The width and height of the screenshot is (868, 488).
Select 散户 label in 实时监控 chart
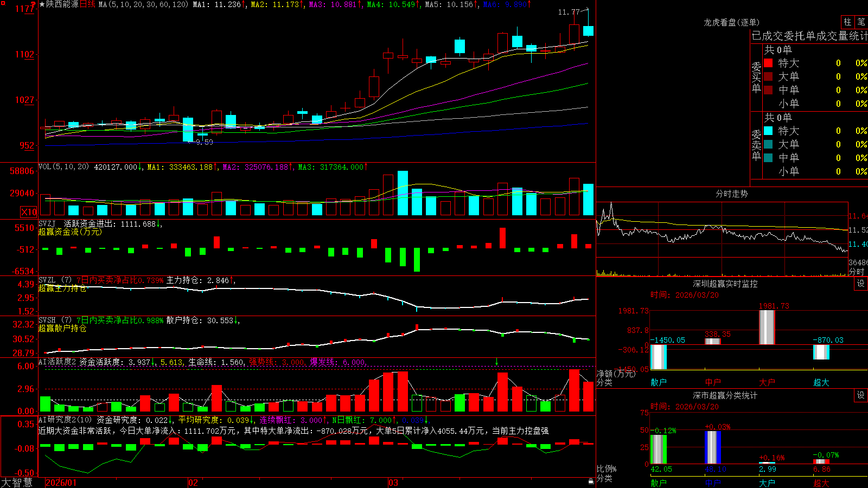coord(659,382)
